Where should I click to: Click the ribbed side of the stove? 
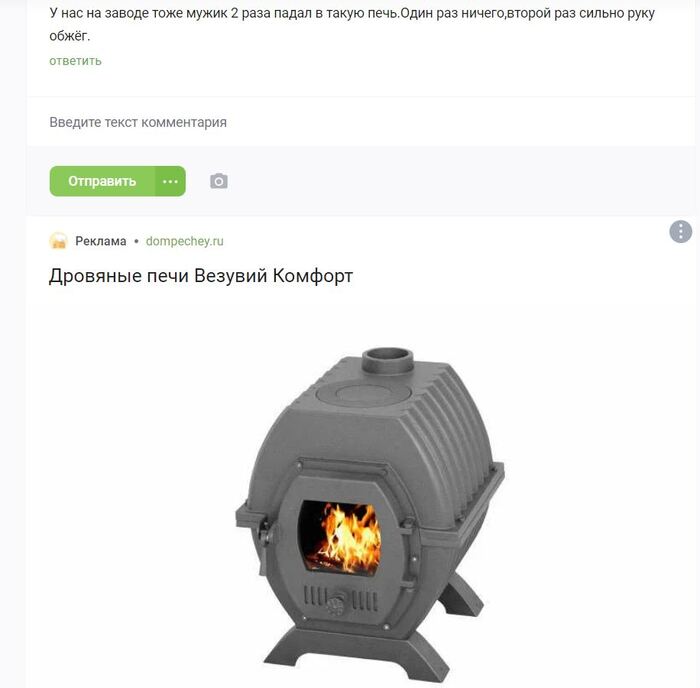tap(460, 444)
